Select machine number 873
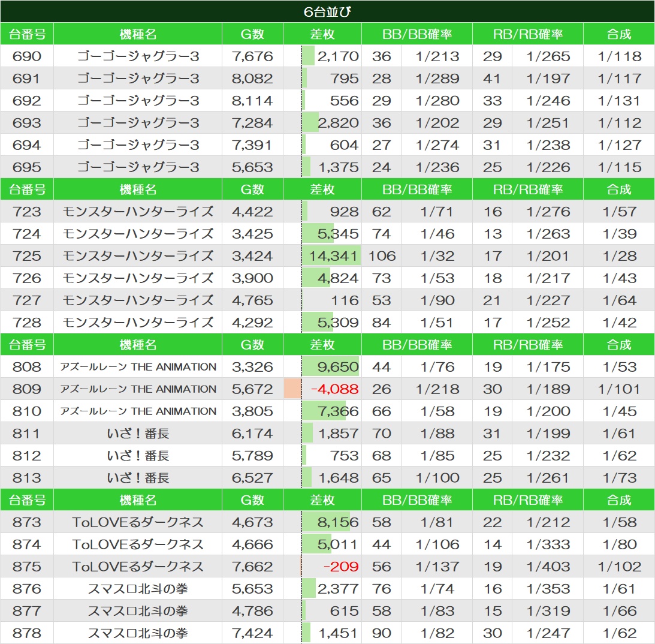 pos(27,522)
